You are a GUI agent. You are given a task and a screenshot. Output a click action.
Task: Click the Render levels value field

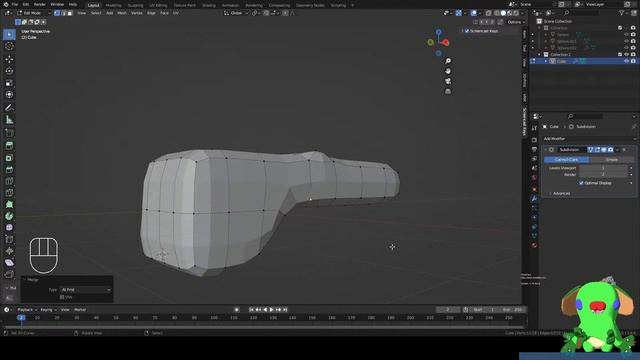coord(603,174)
